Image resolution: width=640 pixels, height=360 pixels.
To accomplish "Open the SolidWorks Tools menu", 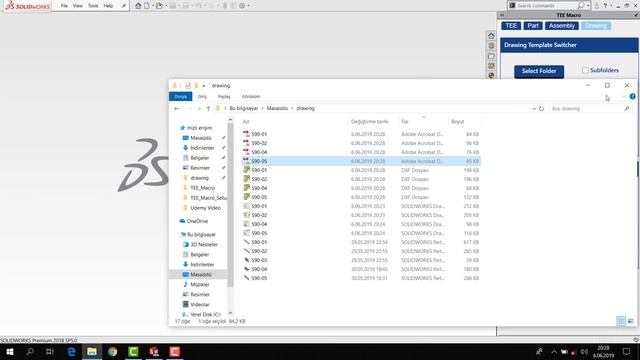I will 93,6.
